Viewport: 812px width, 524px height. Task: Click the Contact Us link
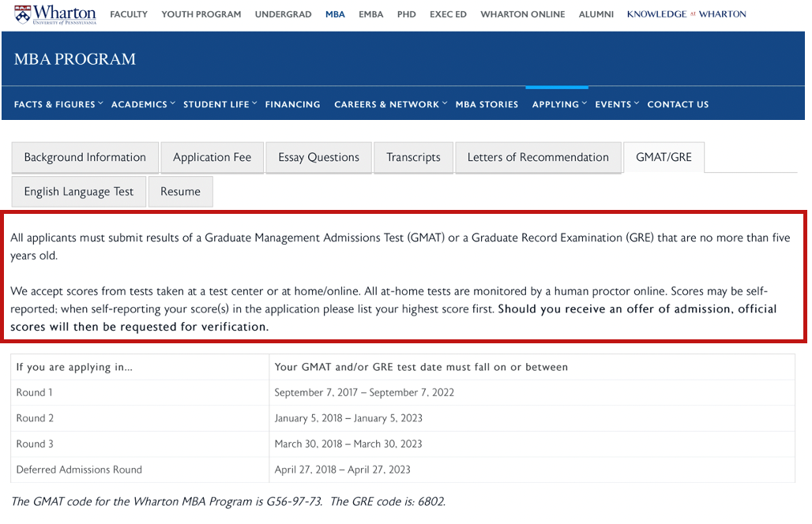678,104
